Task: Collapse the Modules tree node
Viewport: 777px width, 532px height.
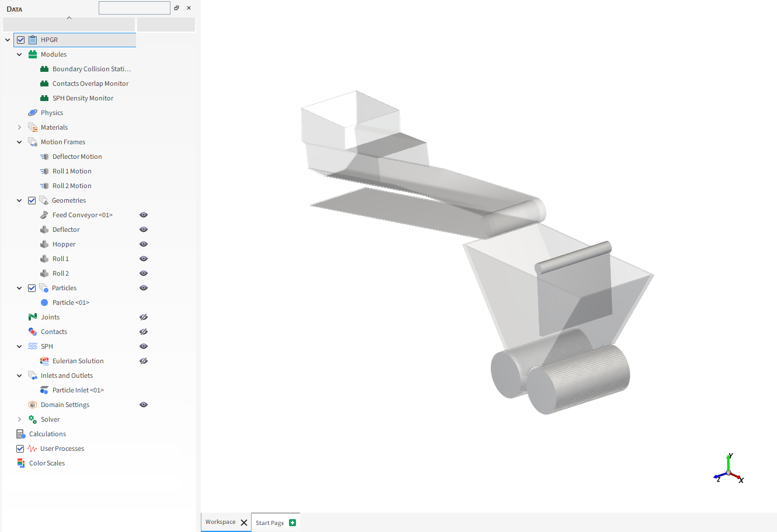Action: 19,54
